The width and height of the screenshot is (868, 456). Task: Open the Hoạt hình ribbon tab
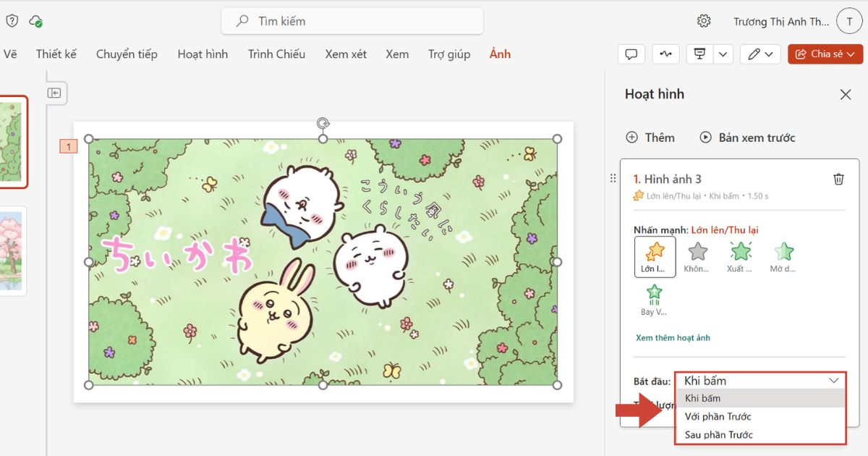pos(203,54)
